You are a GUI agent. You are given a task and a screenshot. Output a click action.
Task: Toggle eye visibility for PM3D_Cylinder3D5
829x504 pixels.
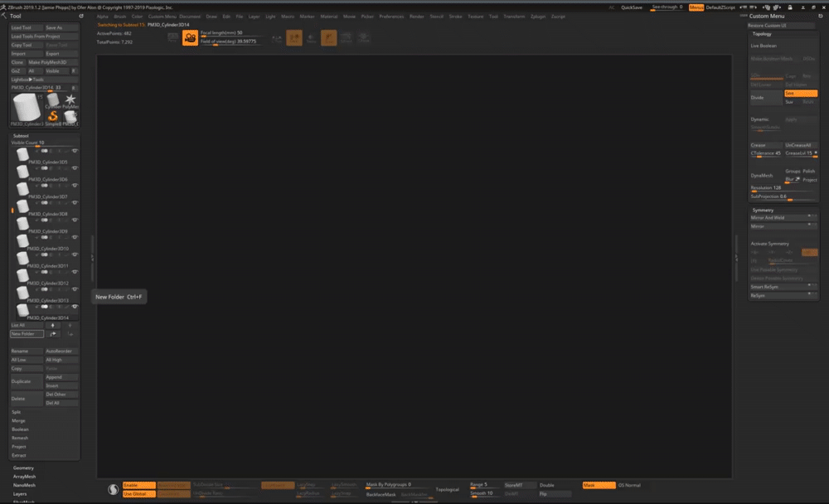pos(75,151)
